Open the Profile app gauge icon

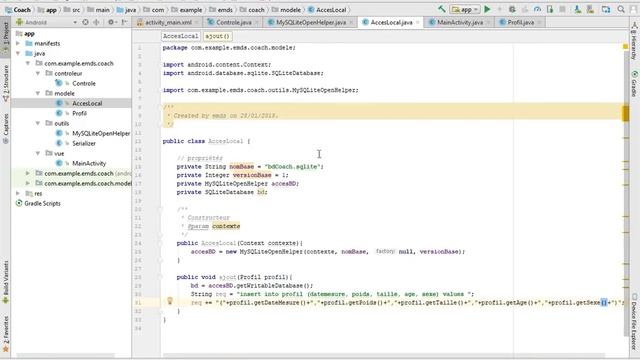(x=537, y=9)
